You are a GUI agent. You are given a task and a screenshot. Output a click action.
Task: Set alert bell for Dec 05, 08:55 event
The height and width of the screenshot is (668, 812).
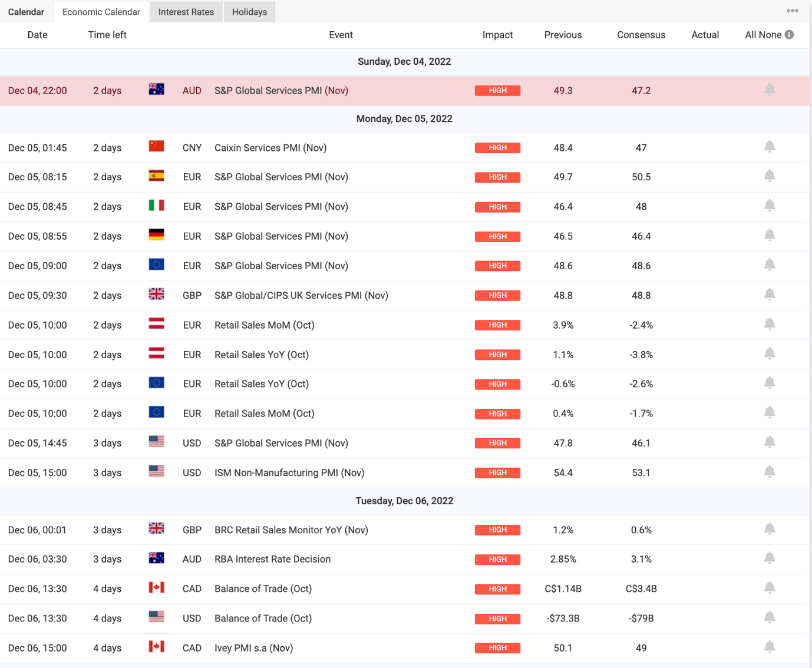[770, 236]
